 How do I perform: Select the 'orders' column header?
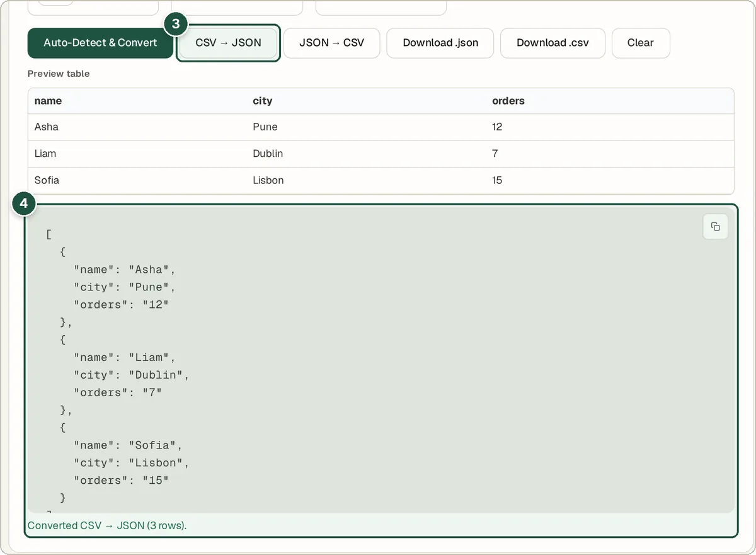point(610,101)
